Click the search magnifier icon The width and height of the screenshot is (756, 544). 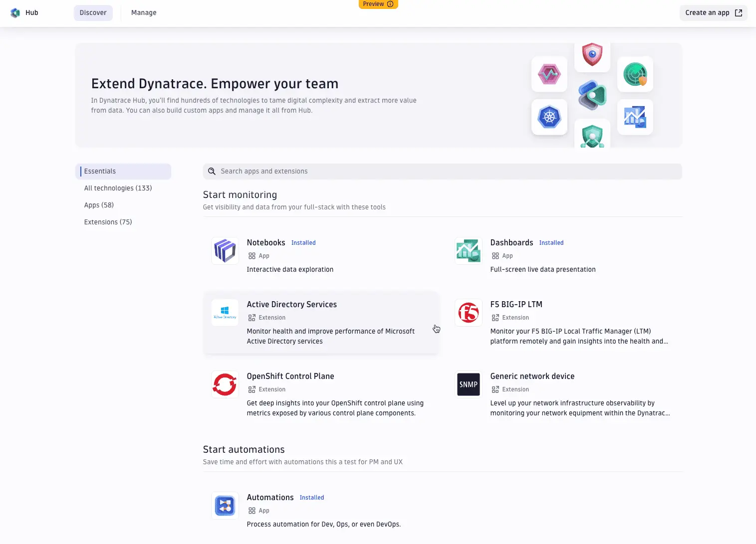click(x=212, y=171)
